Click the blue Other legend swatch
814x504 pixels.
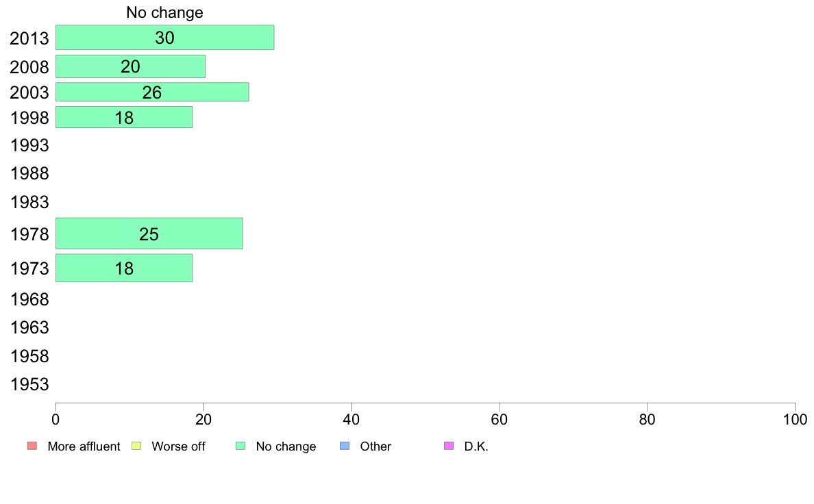tap(345, 446)
